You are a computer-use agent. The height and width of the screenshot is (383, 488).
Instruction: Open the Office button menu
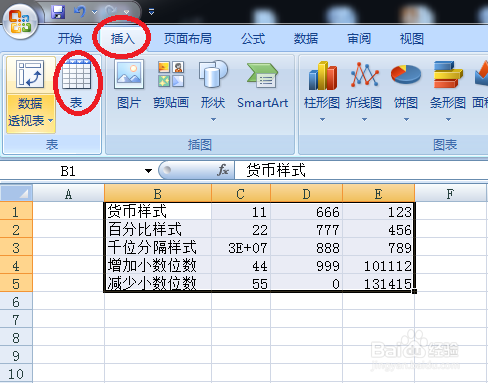click(20, 22)
